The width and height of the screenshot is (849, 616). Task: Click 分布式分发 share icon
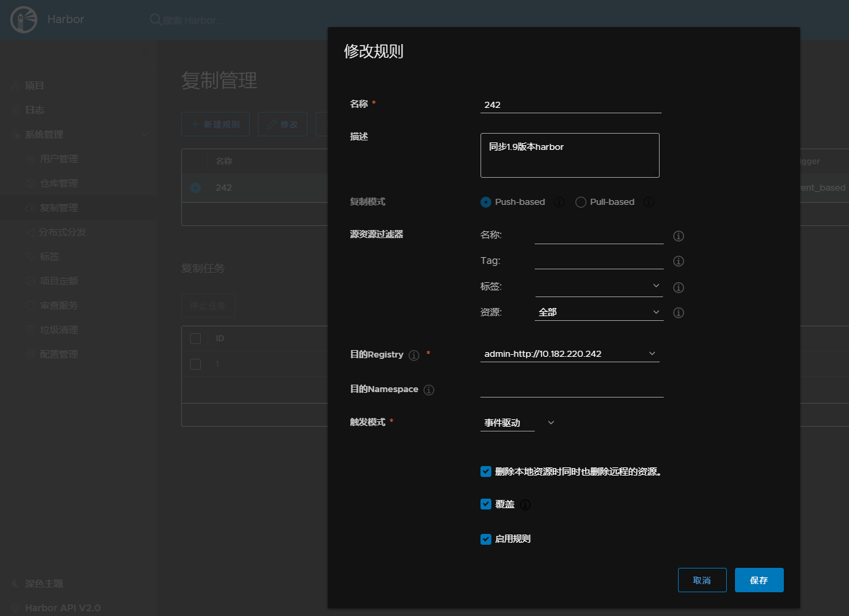[30, 232]
